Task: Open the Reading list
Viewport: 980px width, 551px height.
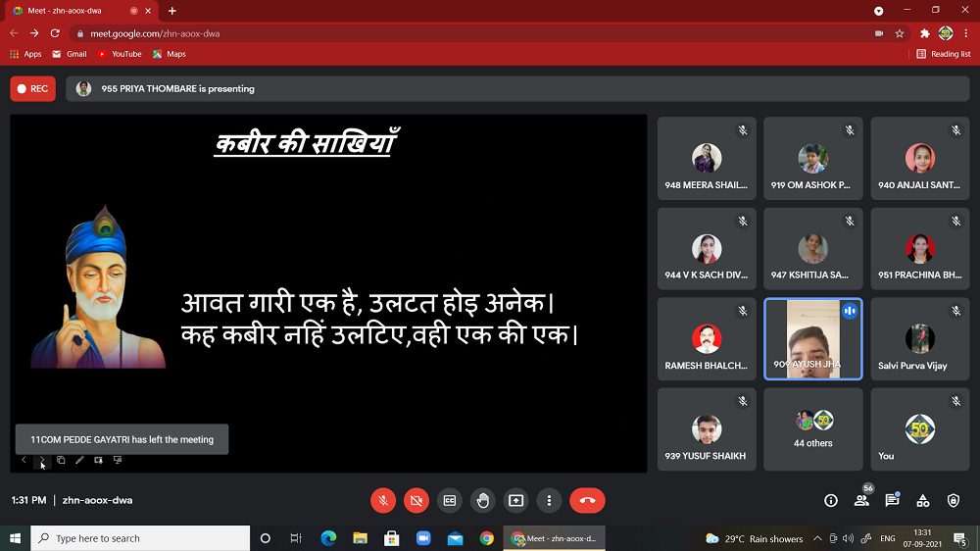Action: [x=944, y=54]
